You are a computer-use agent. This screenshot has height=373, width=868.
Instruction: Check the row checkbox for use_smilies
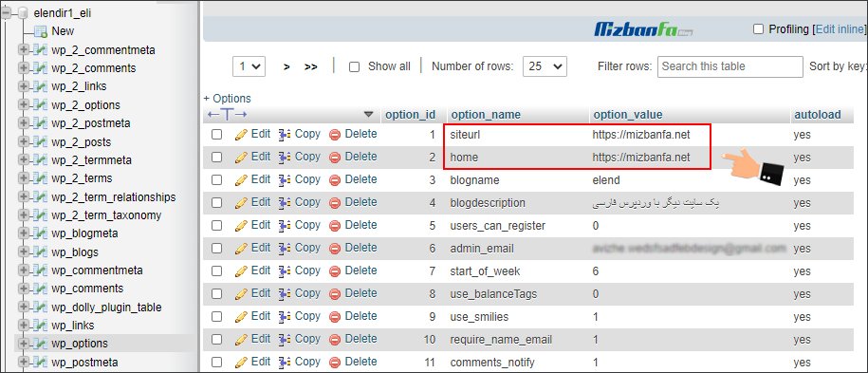[216, 316]
